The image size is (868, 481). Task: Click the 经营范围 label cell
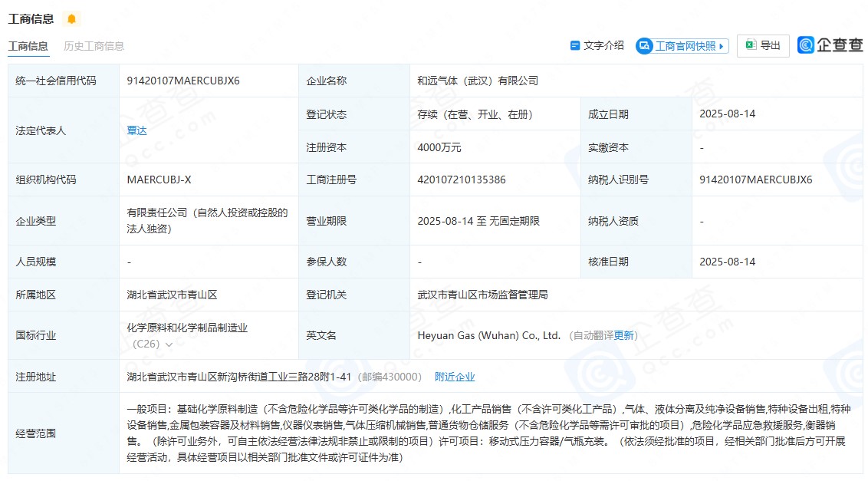64,433
